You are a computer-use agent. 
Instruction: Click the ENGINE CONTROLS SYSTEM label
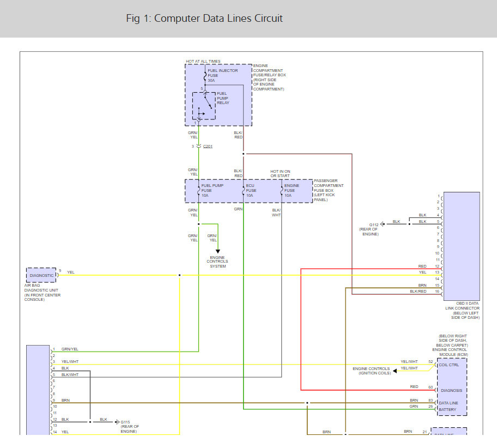[x=217, y=262]
